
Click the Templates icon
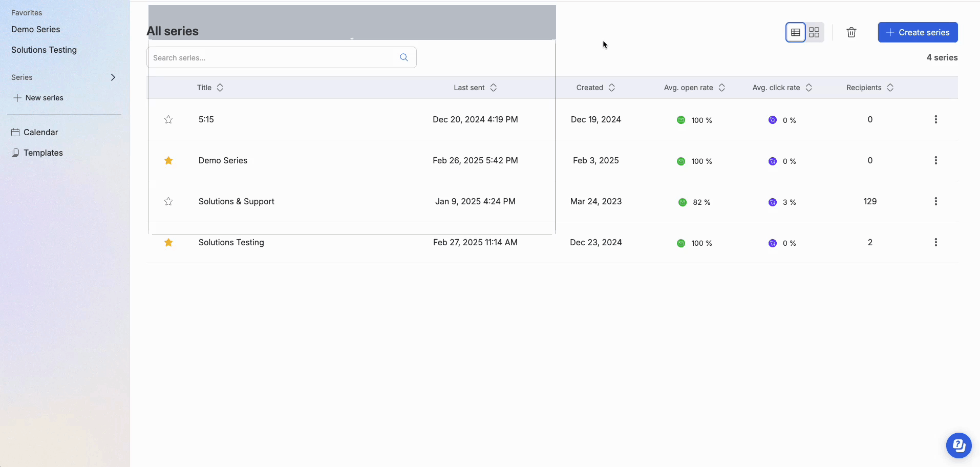15,153
